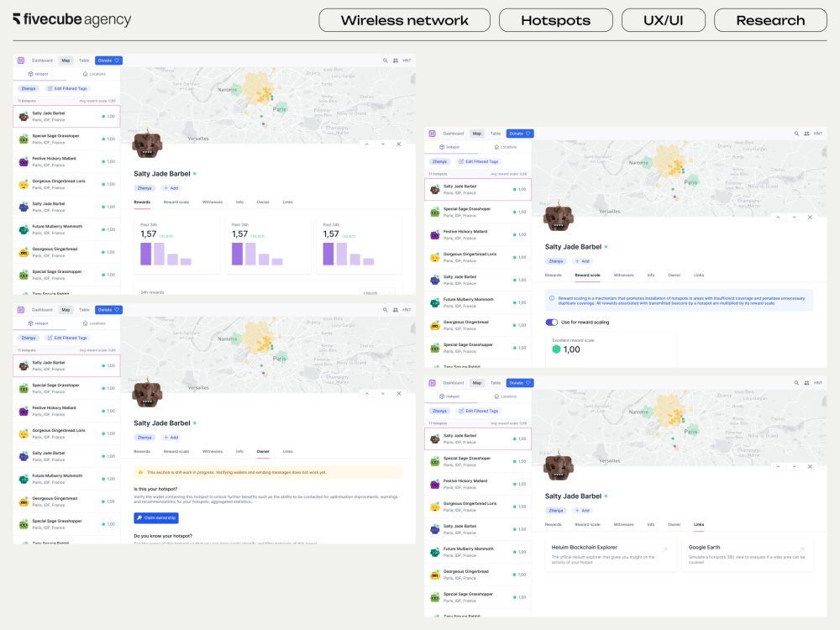Click the up chevron in the Links-tab panel

tap(779, 466)
